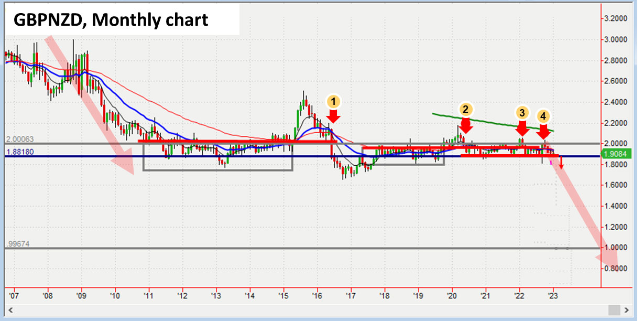644x321 pixels.
Task: Click the GBPNZD, Monthly chart title
Action: click(x=111, y=20)
